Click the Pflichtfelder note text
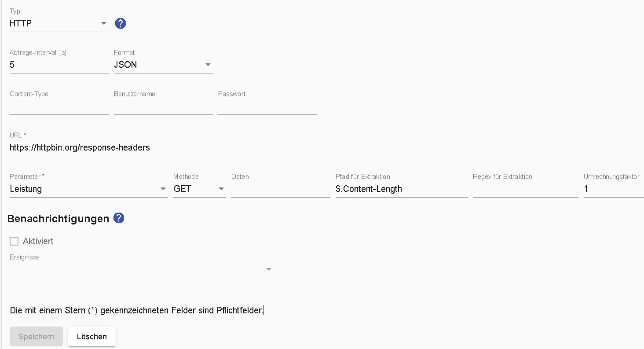 tap(136, 310)
